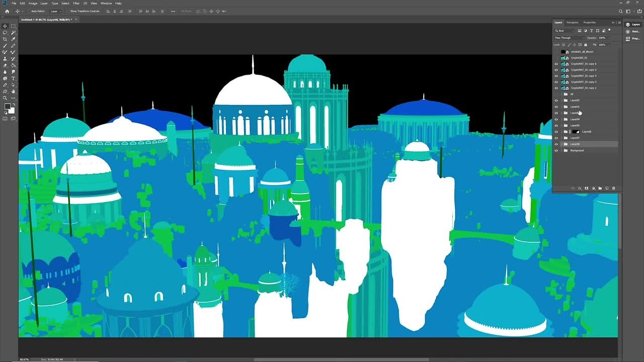Delete layer with trash icon
The height and width of the screenshot is (362, 644).
point(613,188)
